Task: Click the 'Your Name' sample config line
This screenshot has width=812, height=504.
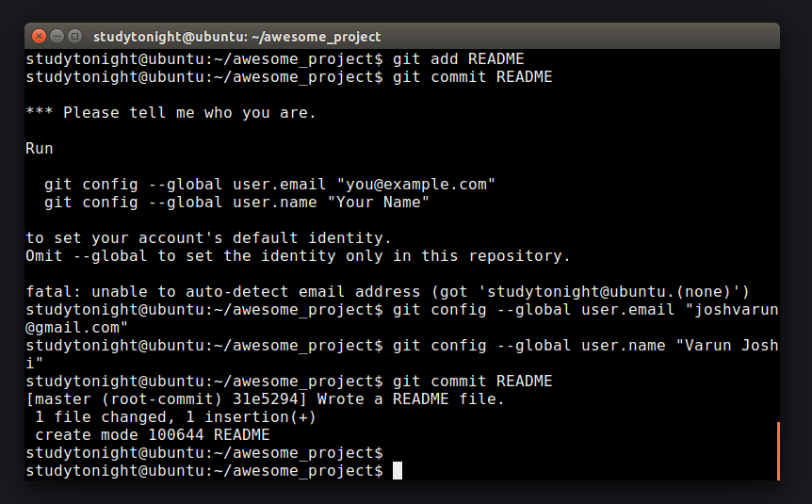Action: [x=236, y=203]
